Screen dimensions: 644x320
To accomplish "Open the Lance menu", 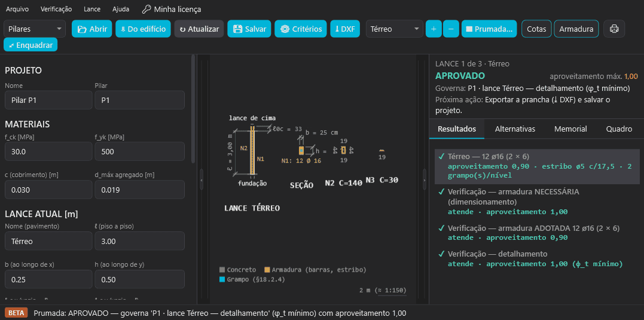I will tap(92, 9).
